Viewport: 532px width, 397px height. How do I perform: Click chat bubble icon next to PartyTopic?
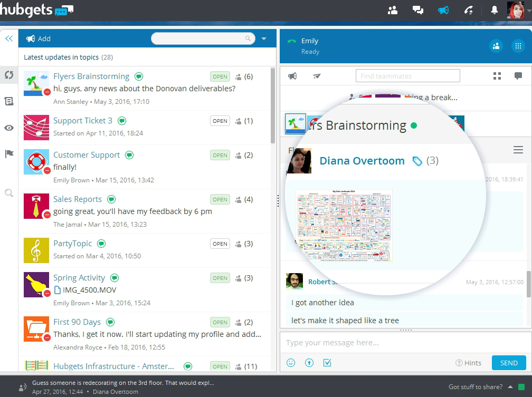point(101,244)
